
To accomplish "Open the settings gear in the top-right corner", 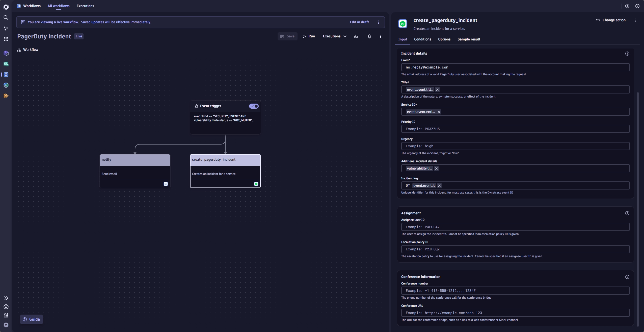I will click(627, 6).
